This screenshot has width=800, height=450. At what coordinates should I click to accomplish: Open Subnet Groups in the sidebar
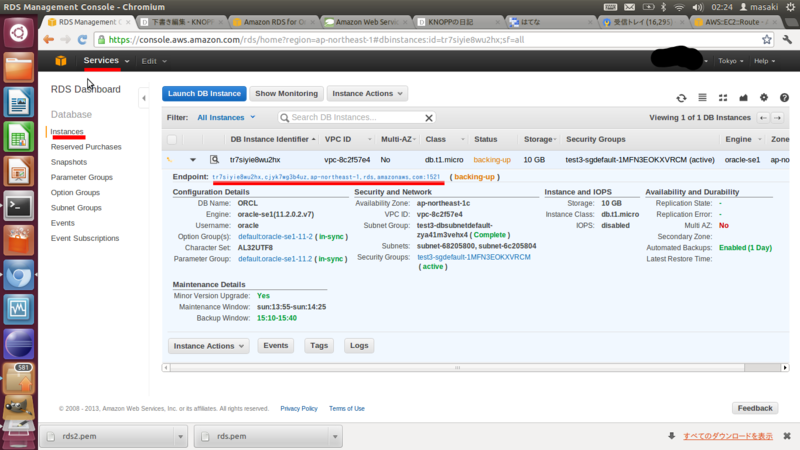(76, 208)
